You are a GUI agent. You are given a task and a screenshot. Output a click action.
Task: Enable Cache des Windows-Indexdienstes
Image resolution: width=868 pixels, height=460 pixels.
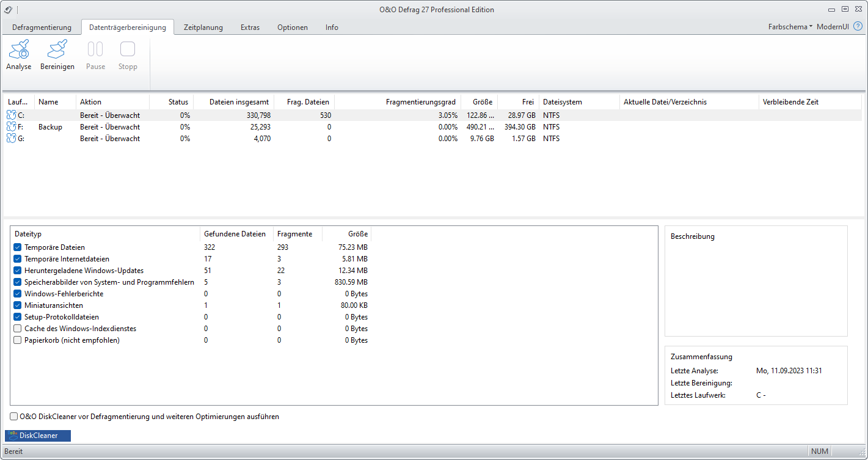point(18,329)
